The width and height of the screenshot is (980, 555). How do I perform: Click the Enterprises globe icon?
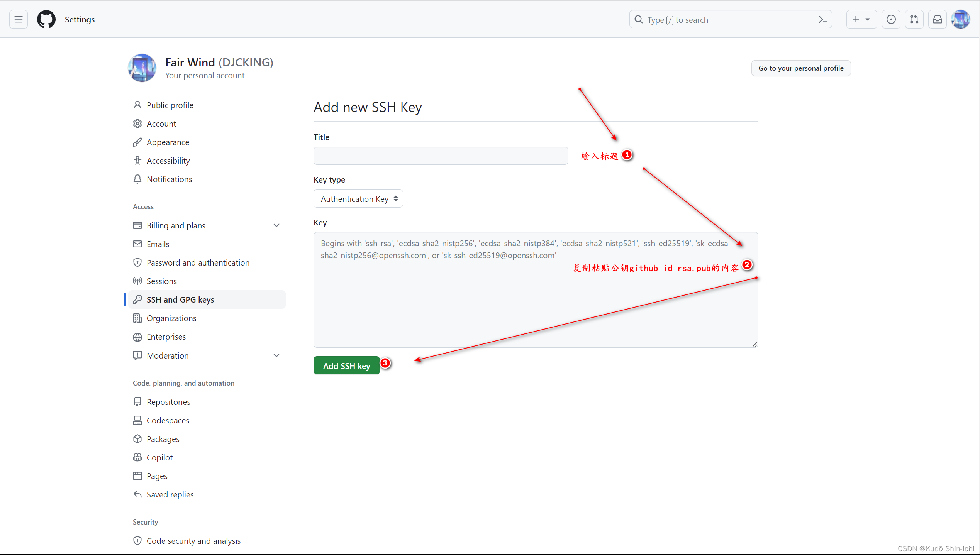click(x=137, y=337)
